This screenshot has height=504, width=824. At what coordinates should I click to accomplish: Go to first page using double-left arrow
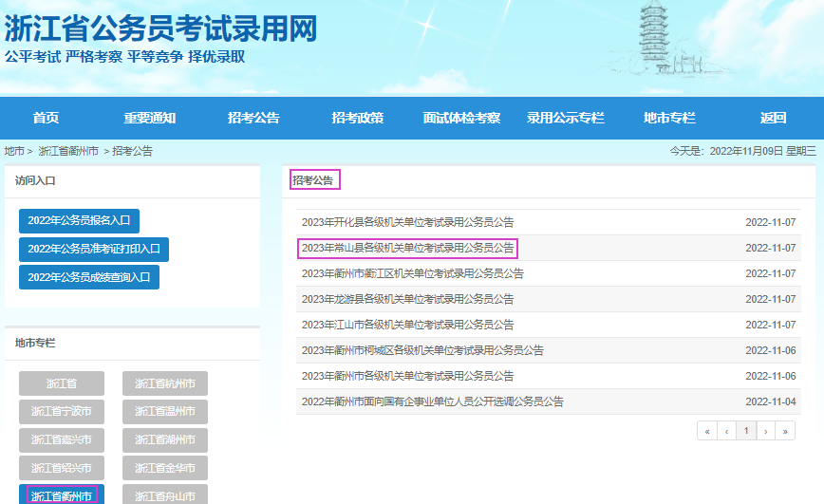707,431
